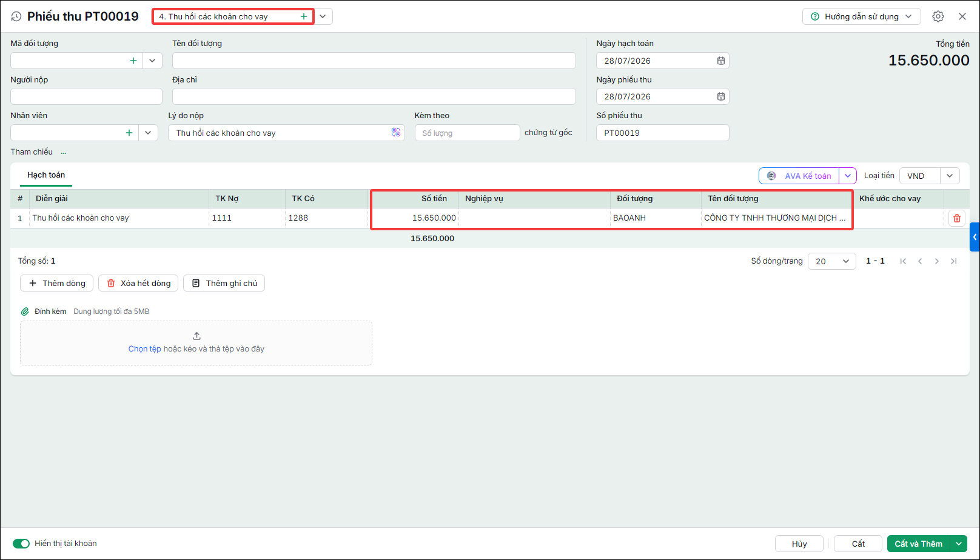Click the CÔNG TY TNHH THƯƠNG MẠI cell
The height and width of the screenshot is (560, 980).
(776, 218)
